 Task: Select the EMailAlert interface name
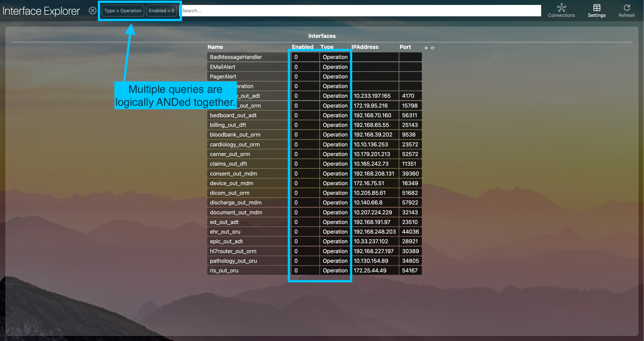223,67
